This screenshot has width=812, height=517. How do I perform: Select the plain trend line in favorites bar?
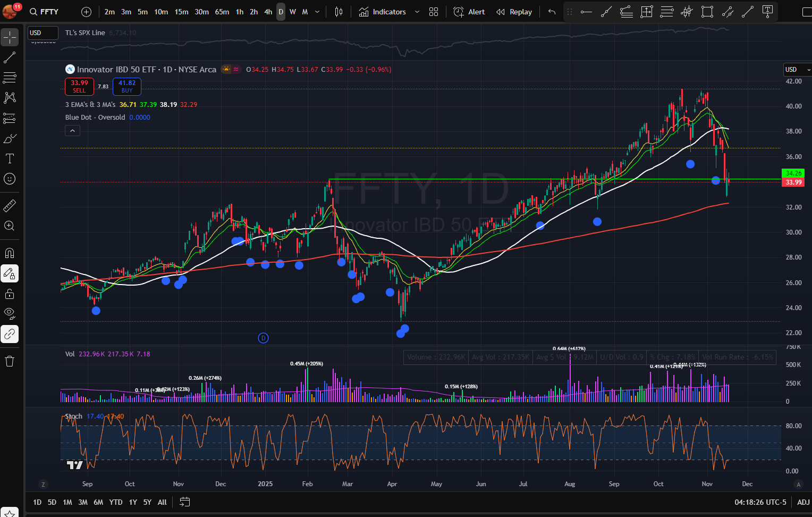[x=748, y=12]
